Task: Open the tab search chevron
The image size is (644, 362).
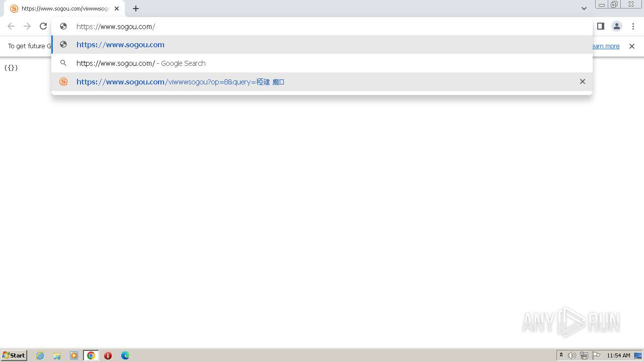Action: pyautogui.click(x=584, y=9)
